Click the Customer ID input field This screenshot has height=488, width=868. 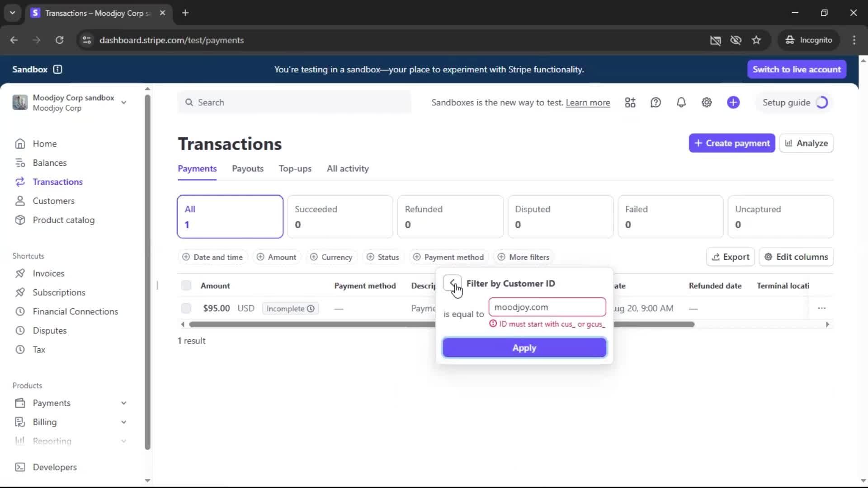[547, 307]
